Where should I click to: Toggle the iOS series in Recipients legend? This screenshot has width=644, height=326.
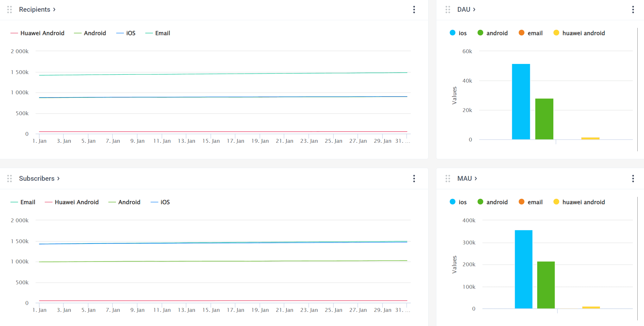pyautogui.click(x=126, y=33)
